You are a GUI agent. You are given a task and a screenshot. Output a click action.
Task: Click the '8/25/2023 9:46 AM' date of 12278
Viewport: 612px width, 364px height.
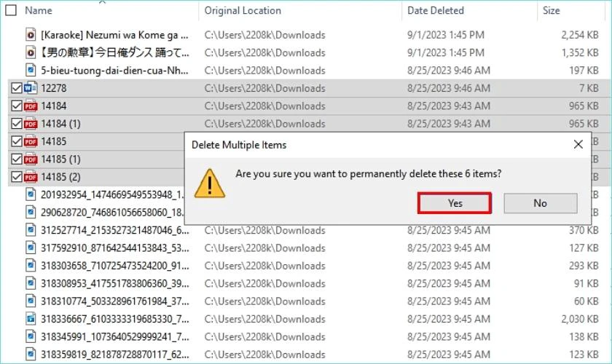tap(449, 88)
